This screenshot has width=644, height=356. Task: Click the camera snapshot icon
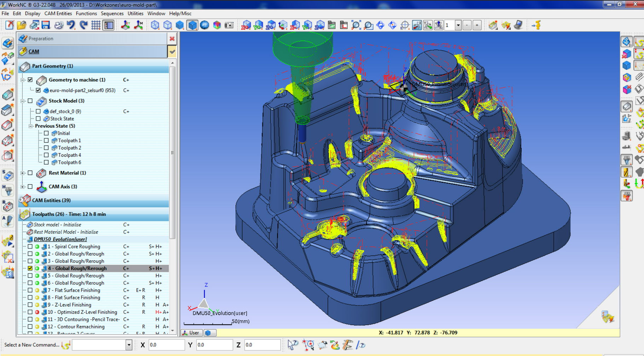[x=229, y=25]
